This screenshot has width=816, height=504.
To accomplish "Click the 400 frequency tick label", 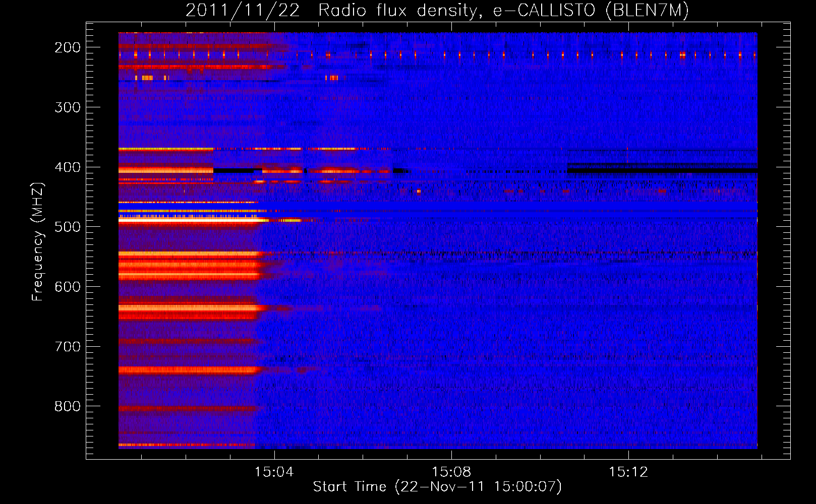I will pyautogui.click(x=68, y=167).
